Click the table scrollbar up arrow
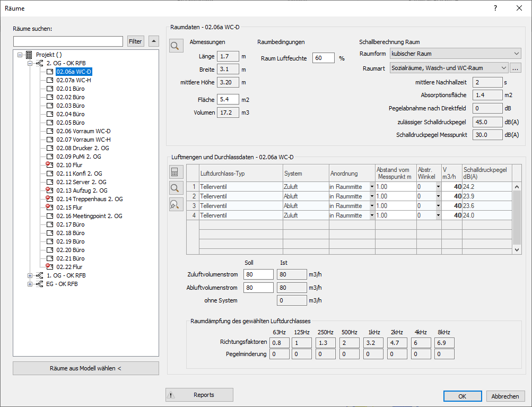The height and width of the screenshot is (407, 532). point(517,187)
